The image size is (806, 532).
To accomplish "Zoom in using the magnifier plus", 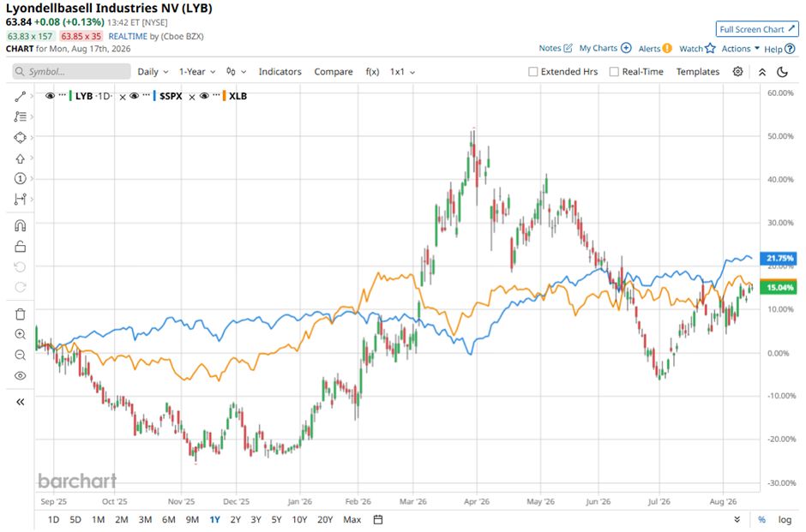I will tap(20, 334).
